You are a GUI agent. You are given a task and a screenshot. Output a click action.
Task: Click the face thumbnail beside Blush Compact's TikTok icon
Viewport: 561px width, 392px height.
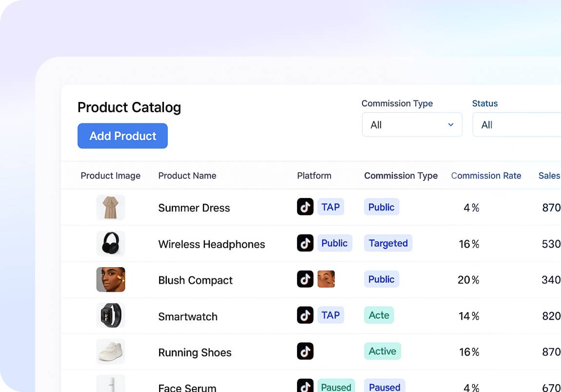point(326,279)
